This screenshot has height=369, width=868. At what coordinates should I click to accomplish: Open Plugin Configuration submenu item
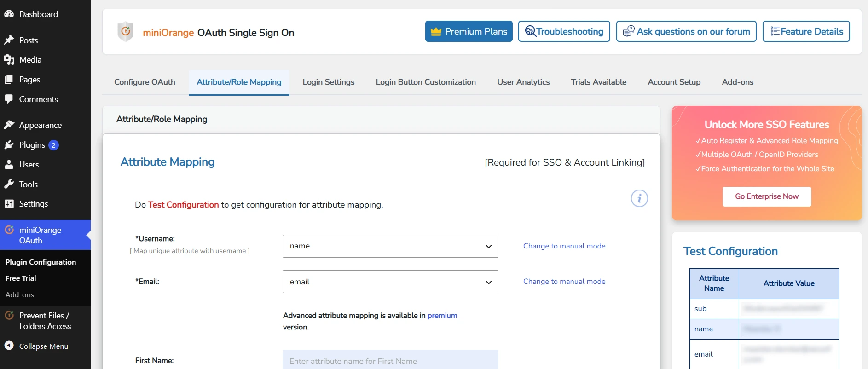pos(41,262)
